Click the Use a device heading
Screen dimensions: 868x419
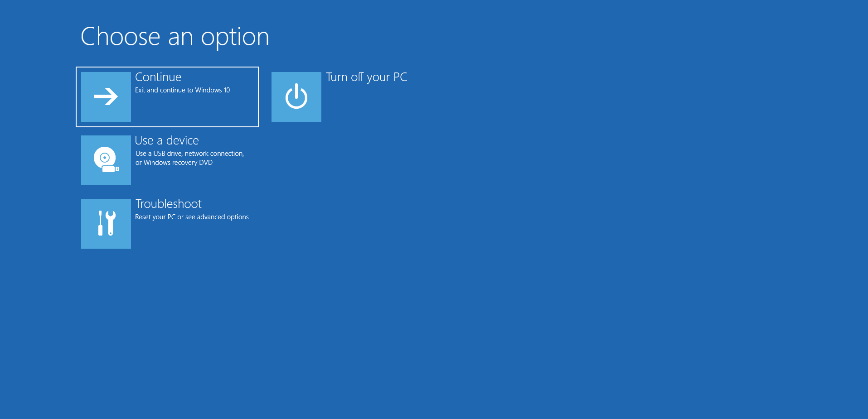pyautogui.click(x=167, y=140)
